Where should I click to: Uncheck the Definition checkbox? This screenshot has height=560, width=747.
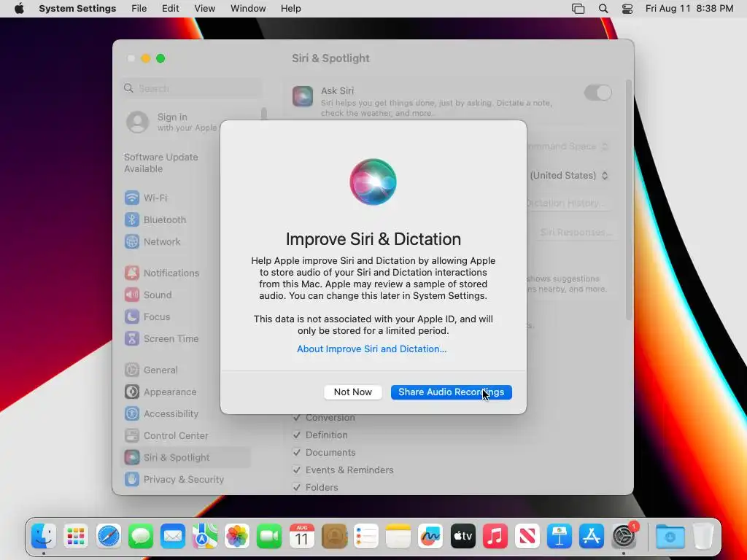(x=297, y=435)
